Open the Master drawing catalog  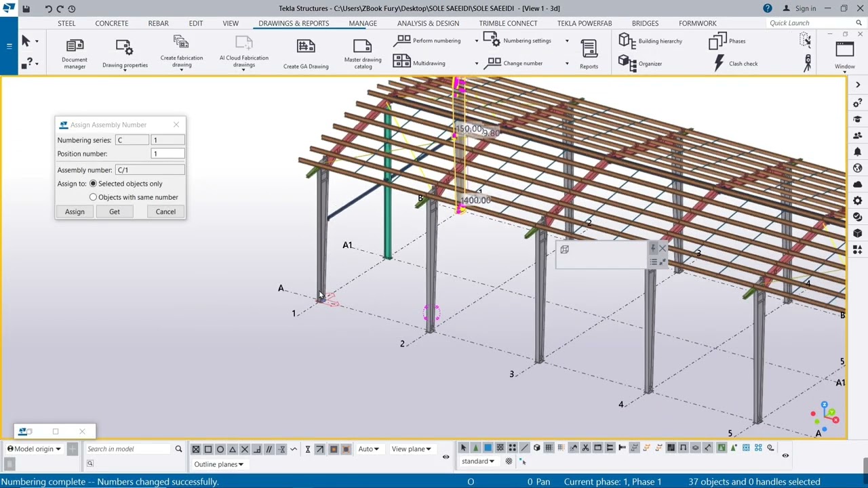pos(363,52)
